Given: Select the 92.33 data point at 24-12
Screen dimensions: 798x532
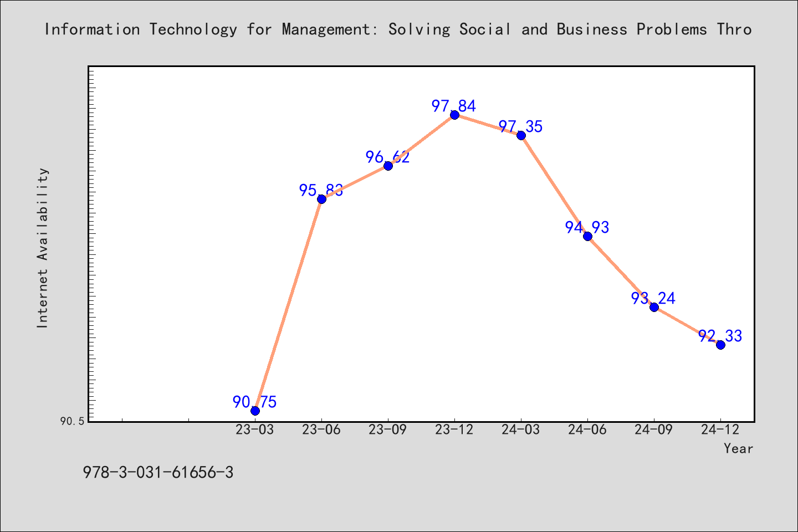Looking at the screenshot, I should [x=720, y=345].
